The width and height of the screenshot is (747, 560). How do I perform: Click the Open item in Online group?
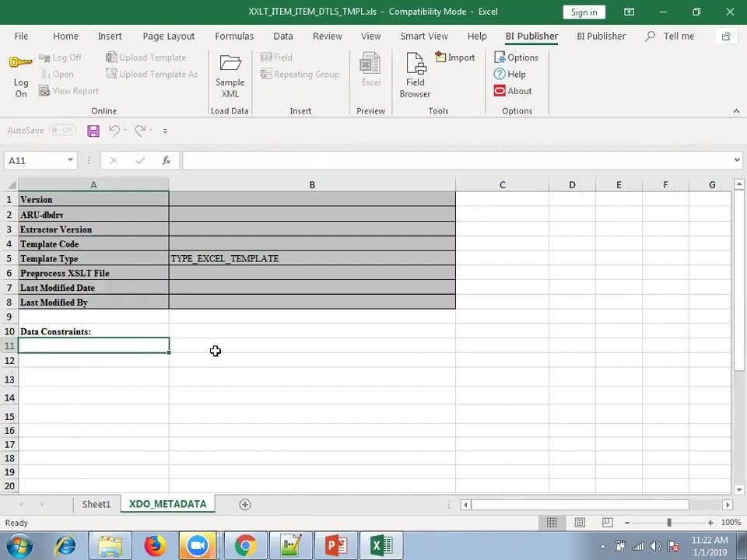(57, 75)
